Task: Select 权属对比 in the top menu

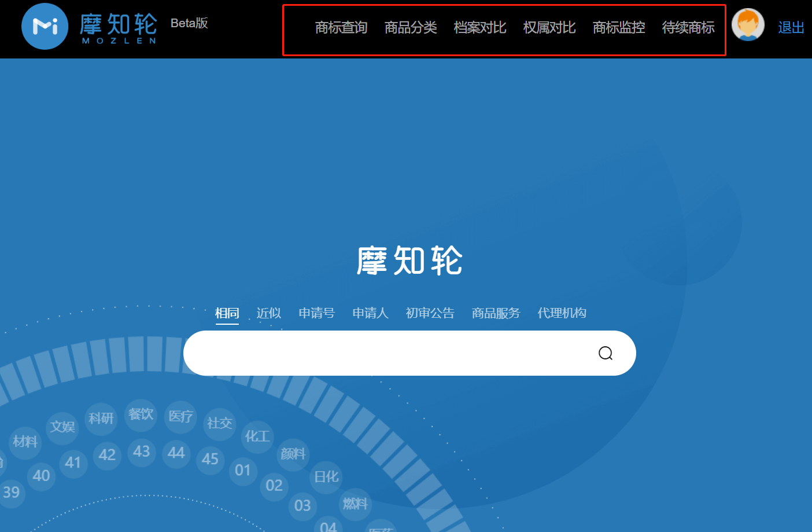Action: tap(549, 28)
